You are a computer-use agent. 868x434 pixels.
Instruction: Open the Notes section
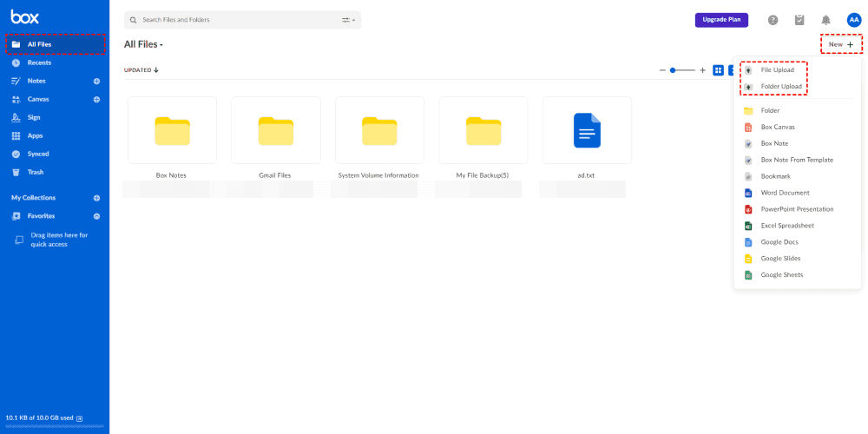36,81
